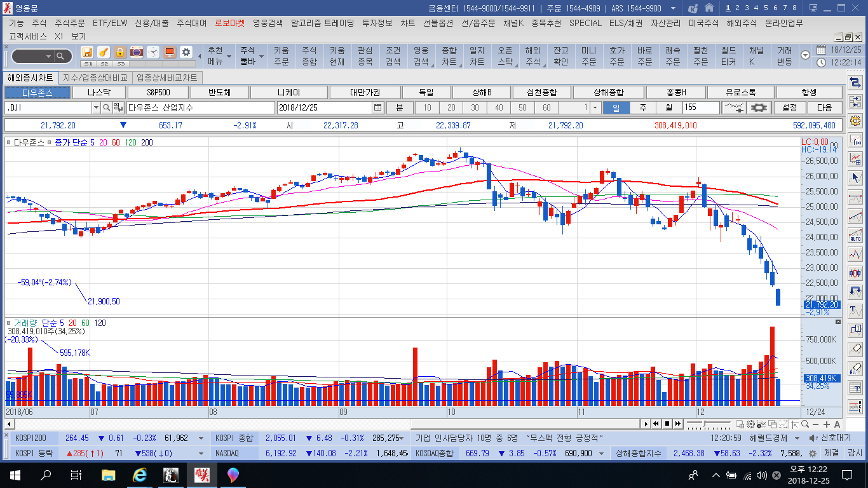868x488 pixels.
Task: Open the 추천메뉴 dropdown in toolbar
Action: 215,56
